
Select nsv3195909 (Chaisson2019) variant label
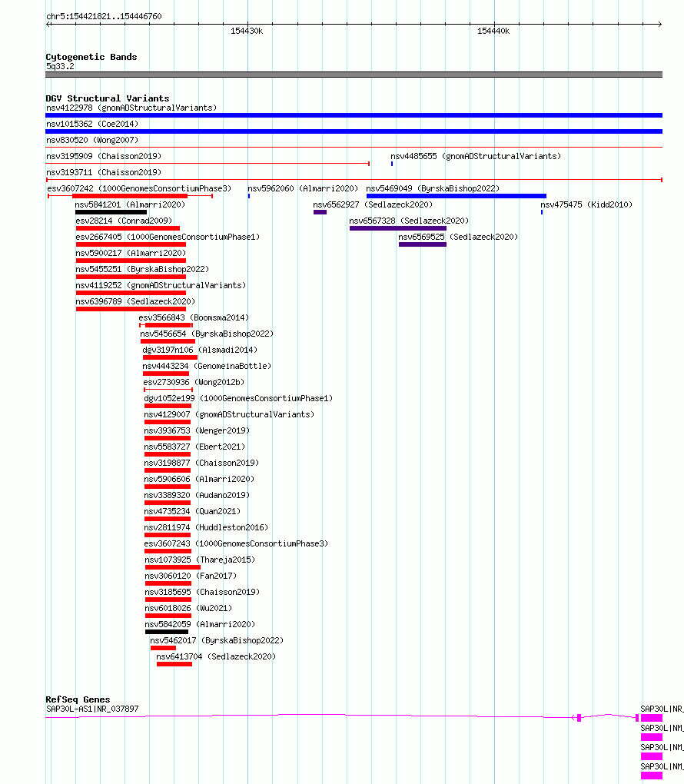click(x=104, y=156)
